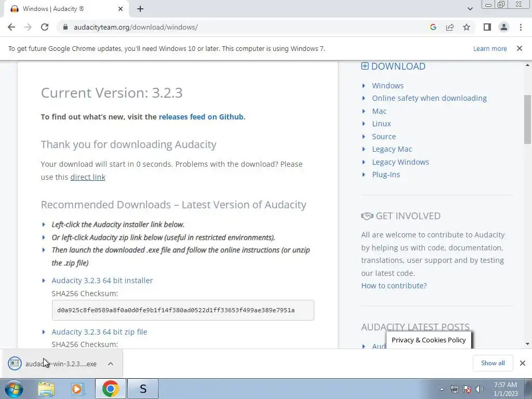The width and height of the screenshot is (532, 399).
Task: Click the Google icon in address bar
Action: coord(433,27)
